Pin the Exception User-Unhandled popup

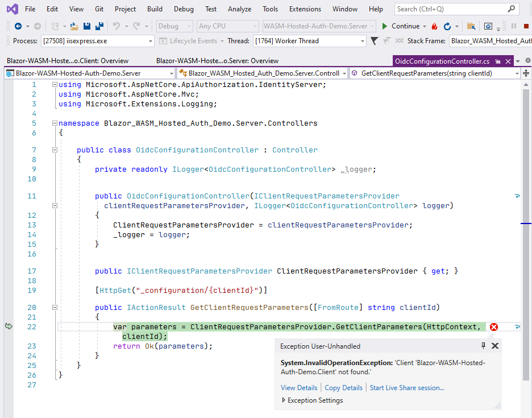pyautogui.click(x=483, y=346)
